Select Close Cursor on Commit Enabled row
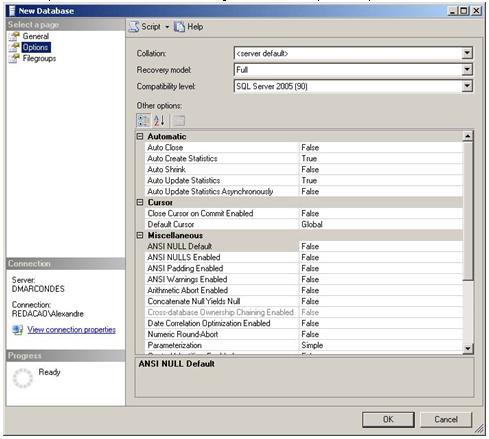Viewport: 489px width, 439px height. click(x=304, y=213)
